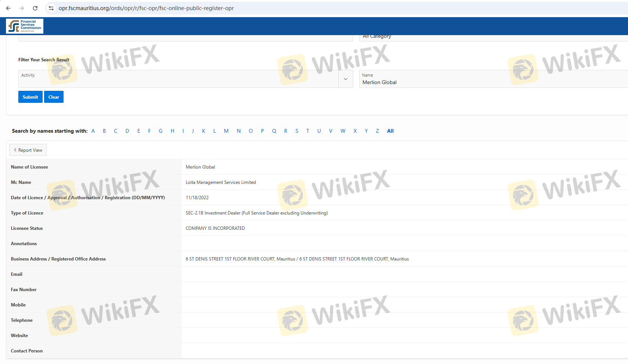Screen dimensions: 628x364
Task: Expand the Activity dropdown chevron
Action: [345, 79]
